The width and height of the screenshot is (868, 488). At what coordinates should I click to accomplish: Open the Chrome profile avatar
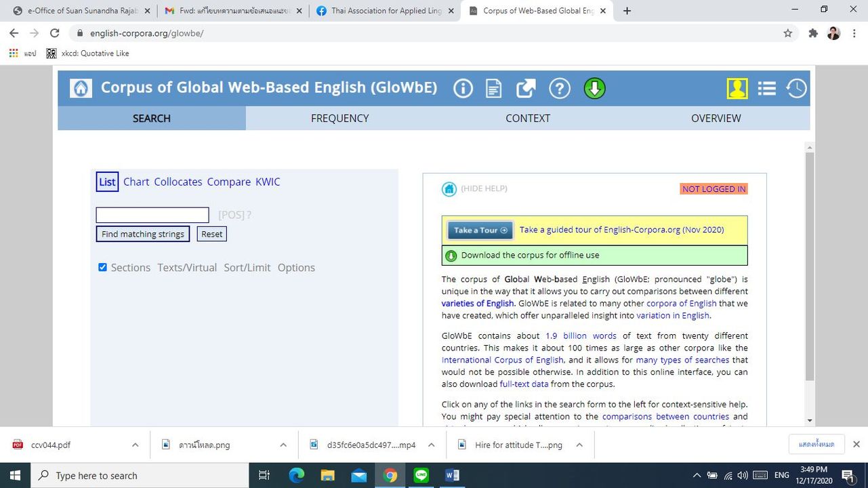pos(834,33)
